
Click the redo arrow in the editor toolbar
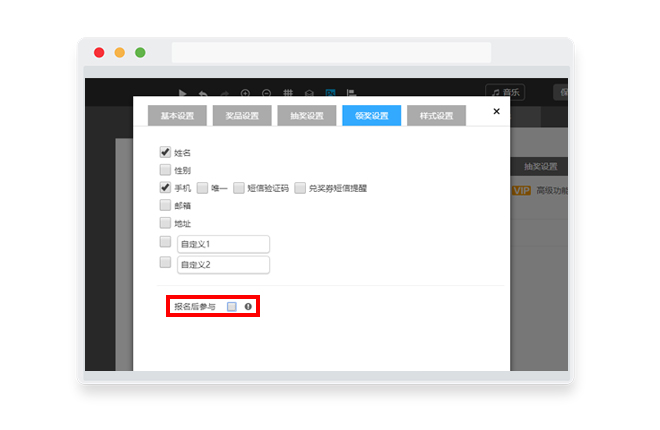(225, 93)
